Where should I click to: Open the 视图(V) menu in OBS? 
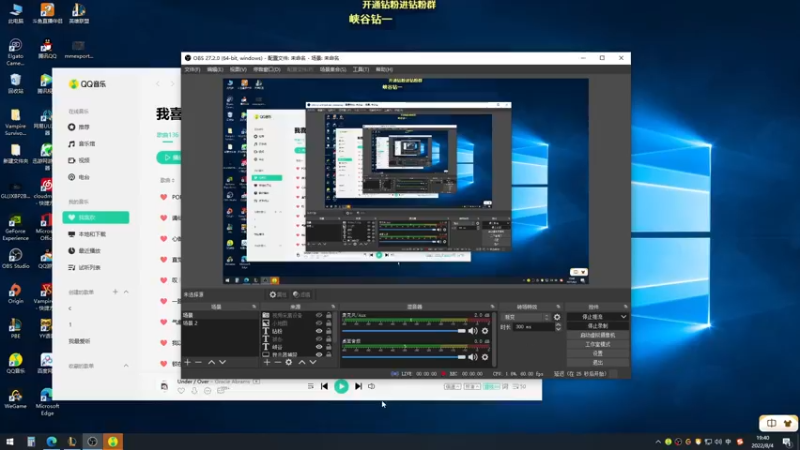(238, 69)
